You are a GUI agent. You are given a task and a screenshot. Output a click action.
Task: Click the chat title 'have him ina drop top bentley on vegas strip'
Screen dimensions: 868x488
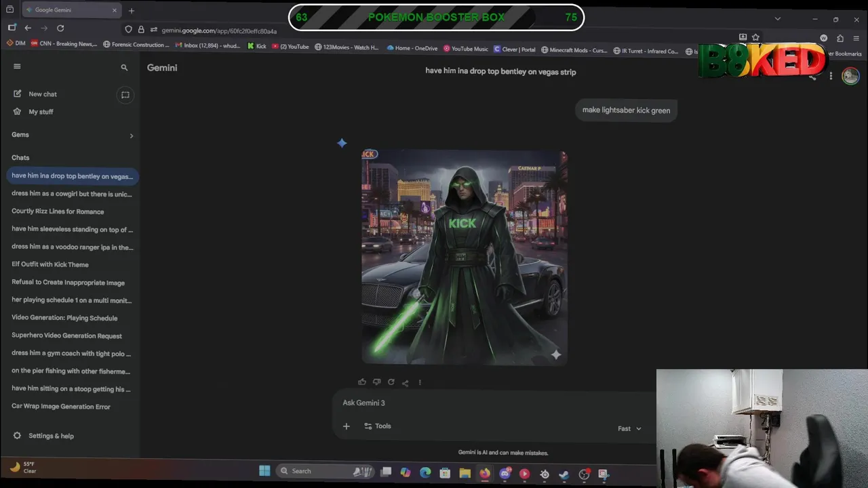tap(500, 71)
